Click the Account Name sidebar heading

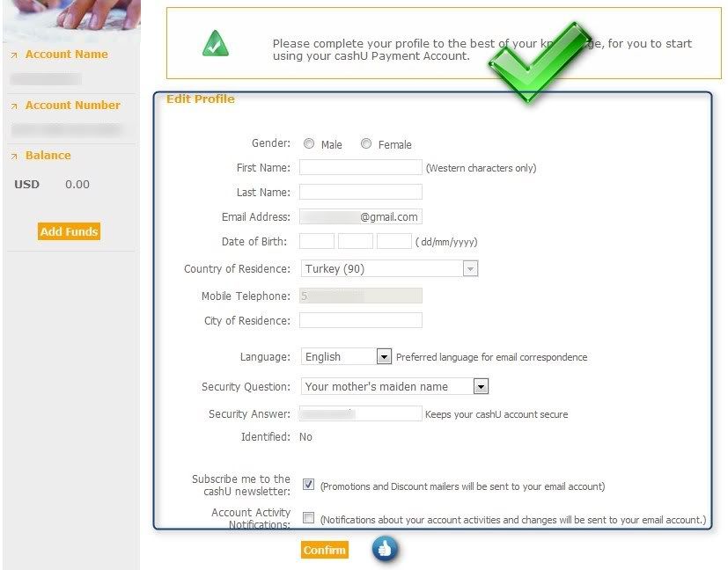click(x=66, y=55)
